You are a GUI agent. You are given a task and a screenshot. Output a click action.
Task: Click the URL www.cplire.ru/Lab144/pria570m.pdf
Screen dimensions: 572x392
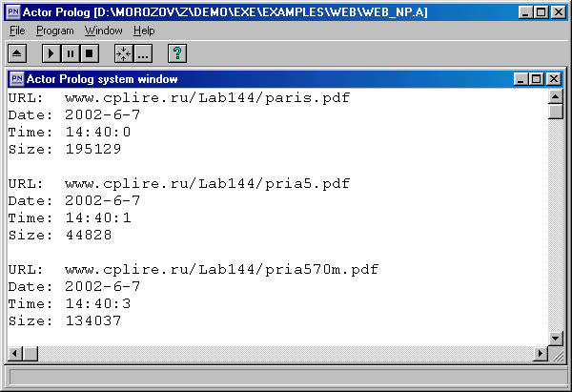click(222, 270)
